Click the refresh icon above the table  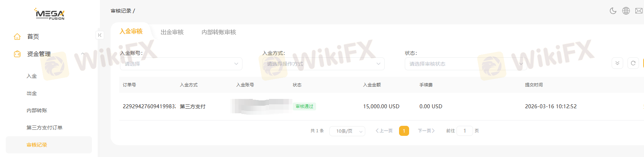pyautogui.click(x=633, y=63)
